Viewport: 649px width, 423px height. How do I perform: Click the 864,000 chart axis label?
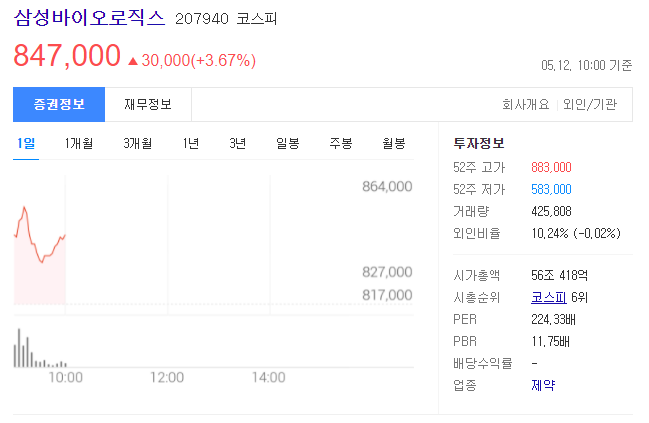tap(387, 187)
